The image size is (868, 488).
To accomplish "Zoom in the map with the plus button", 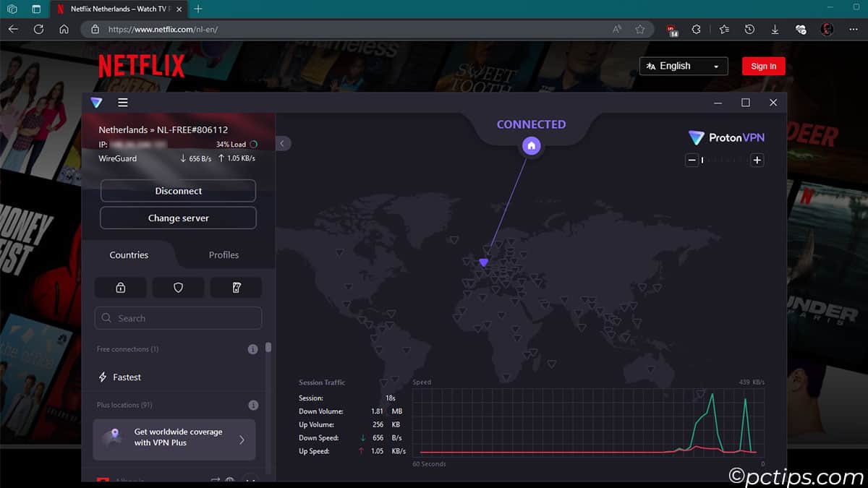I will coord(757,160).
